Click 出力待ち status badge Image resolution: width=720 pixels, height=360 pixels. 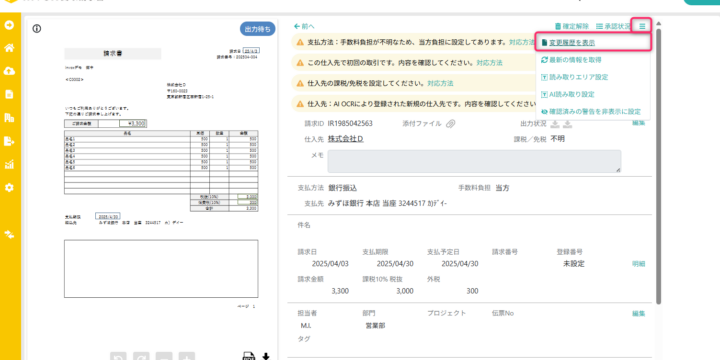(x=258, y=29)
